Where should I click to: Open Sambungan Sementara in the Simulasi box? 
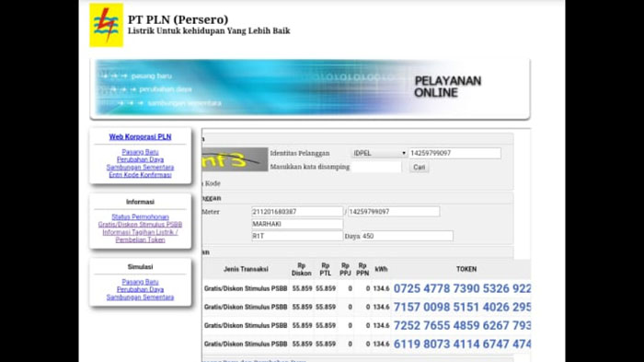pos(140,297)
